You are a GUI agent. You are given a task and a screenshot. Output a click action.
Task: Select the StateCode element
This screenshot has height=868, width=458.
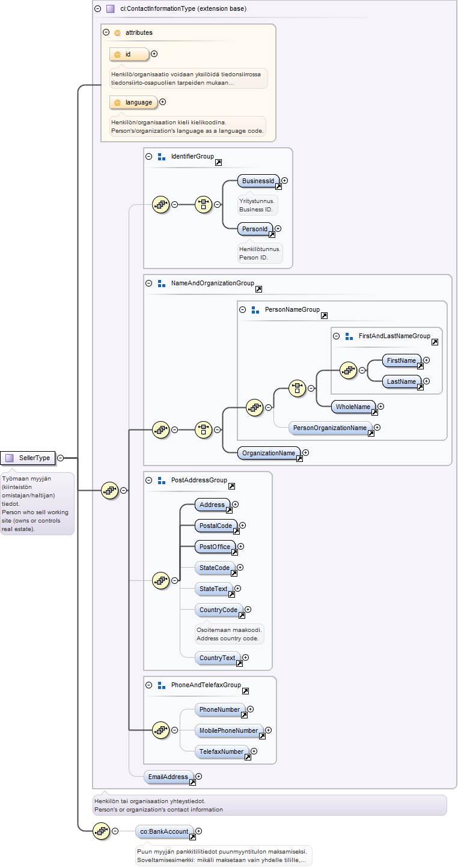215,567
